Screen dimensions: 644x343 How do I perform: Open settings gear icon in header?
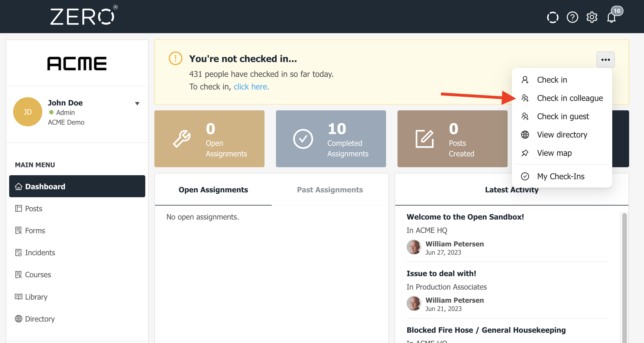(x=592, y=17)
